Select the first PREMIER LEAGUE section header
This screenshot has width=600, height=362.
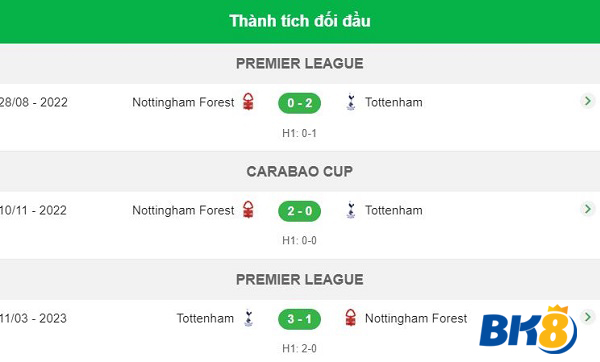[300, 64]
